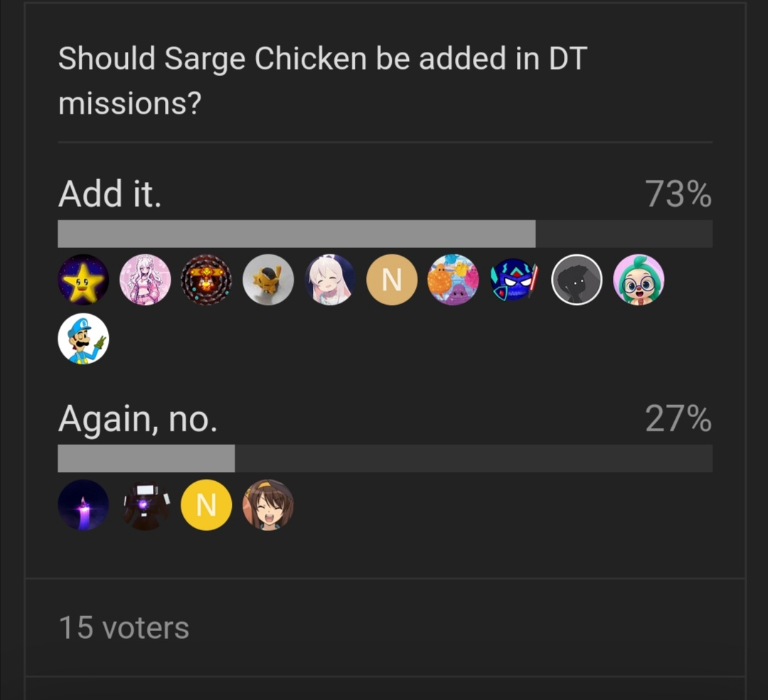Open the pink-haired anime girl avatar

(145, 280)
